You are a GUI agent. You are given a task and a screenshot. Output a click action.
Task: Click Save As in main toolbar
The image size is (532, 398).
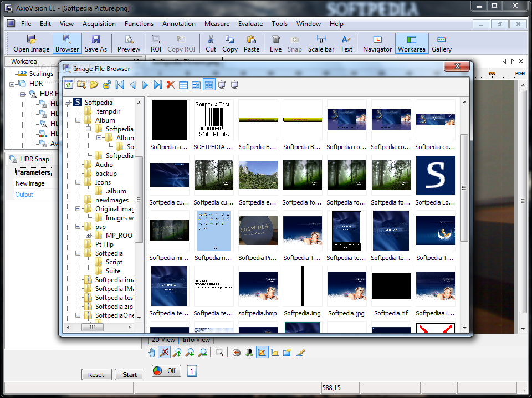pyautogui.click(x=96, y=43)
